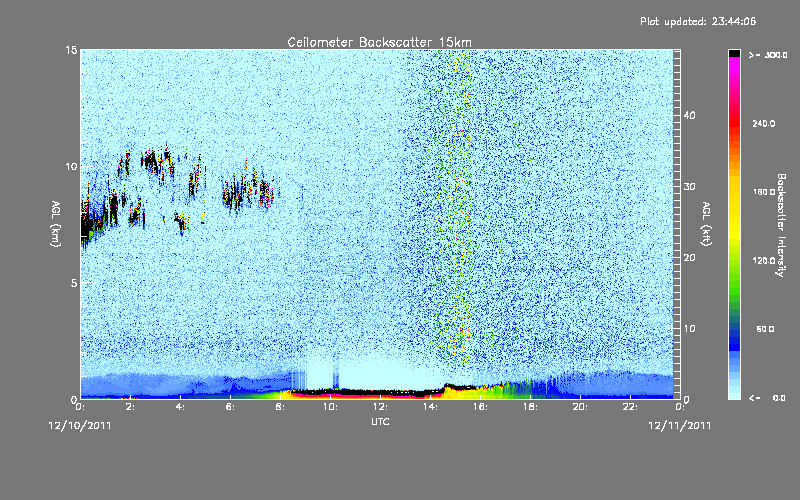Click the AGL (km) left axis label

click(x=56, y=223)
